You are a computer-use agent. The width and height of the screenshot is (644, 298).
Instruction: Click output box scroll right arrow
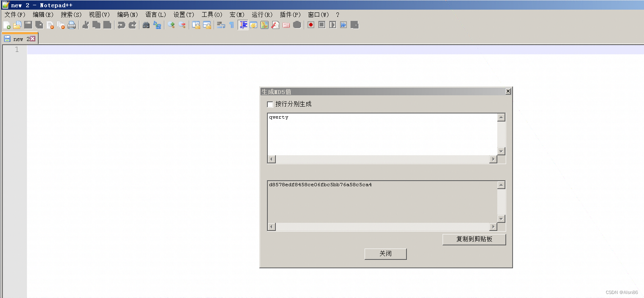[493, 227]
